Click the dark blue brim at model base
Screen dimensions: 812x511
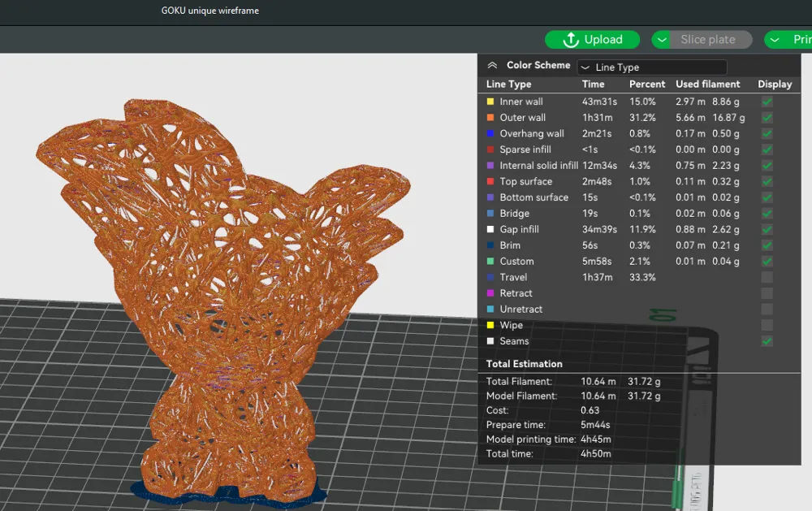pos(228,495)
